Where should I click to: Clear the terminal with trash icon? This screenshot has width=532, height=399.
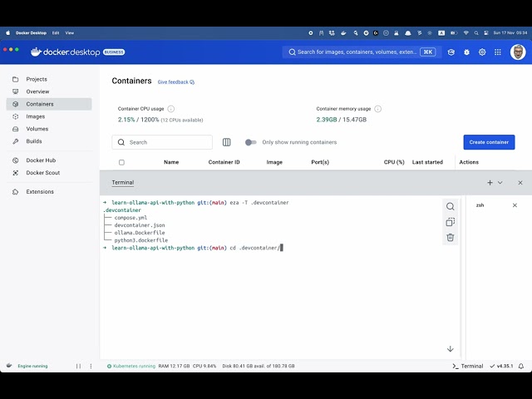(451, 238)
